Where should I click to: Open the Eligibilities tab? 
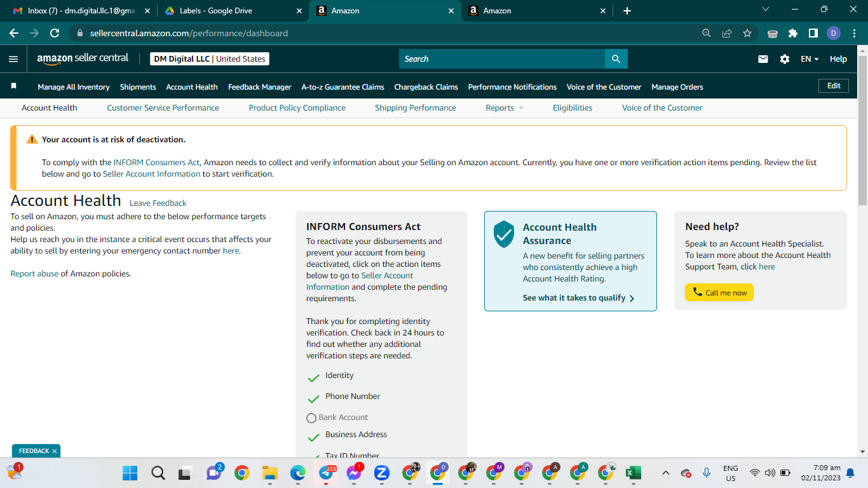click(573, 108)
